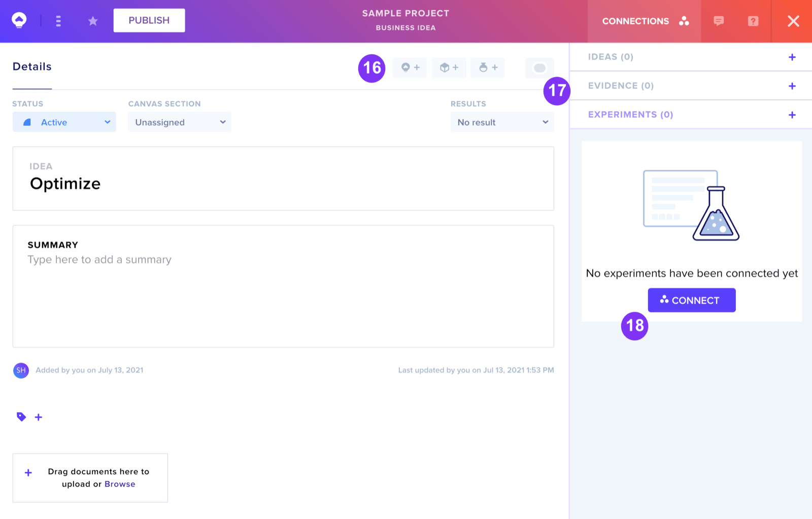Screen dimensions: 812x519
Task: Click the Browse link to upload documents
Action: [x=120, y=484]
